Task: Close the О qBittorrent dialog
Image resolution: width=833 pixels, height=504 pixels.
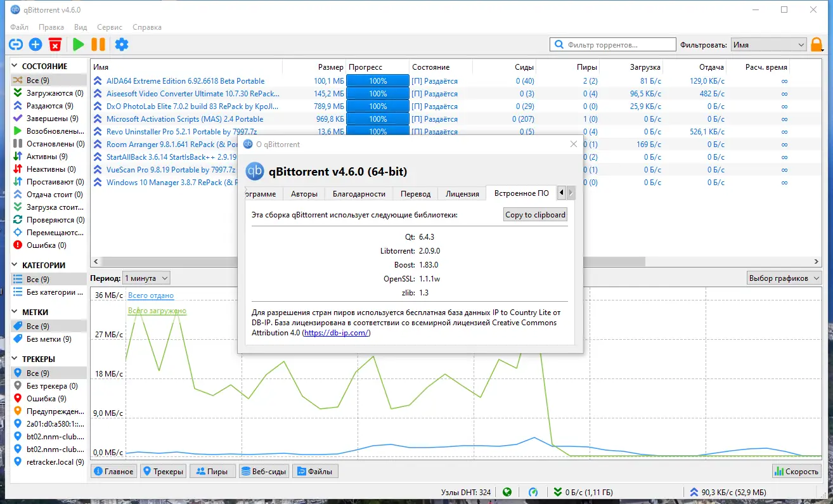Action: coord(574,144)
